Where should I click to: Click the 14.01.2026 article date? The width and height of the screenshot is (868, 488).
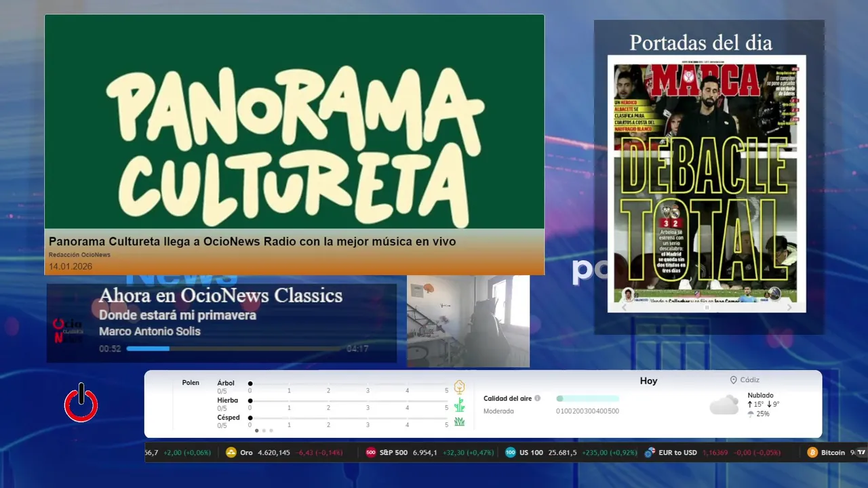click(71, 266)
